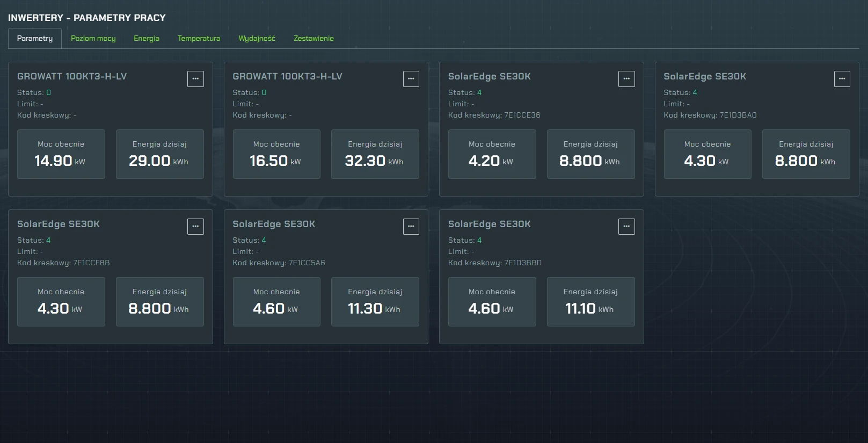Click SolarEdge SE30K title of card 7E1CCE36
This screenshot has width=868, height=443.
click(490, 76)
